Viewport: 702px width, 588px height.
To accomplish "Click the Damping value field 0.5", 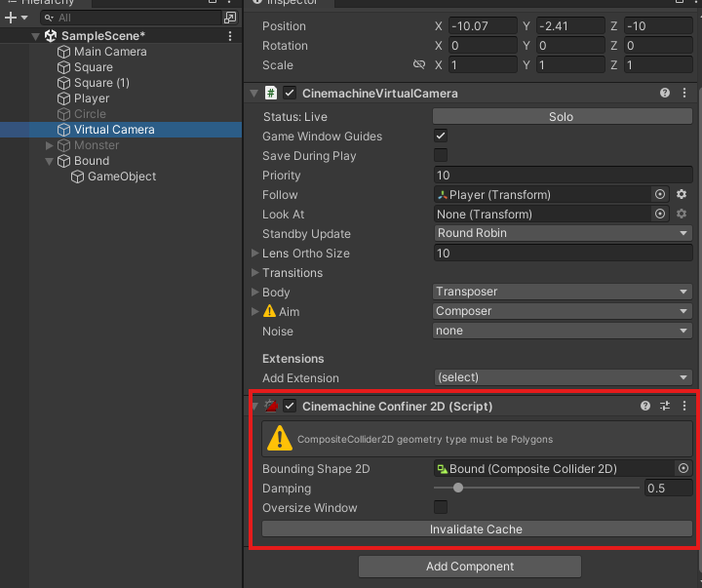I will pos(669,489).
